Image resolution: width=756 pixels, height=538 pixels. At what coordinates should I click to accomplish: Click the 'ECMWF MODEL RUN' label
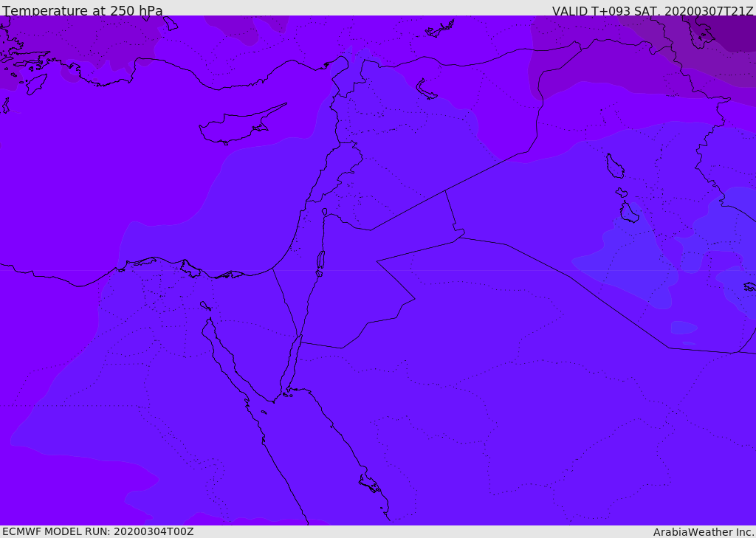[x=97, y=531]
